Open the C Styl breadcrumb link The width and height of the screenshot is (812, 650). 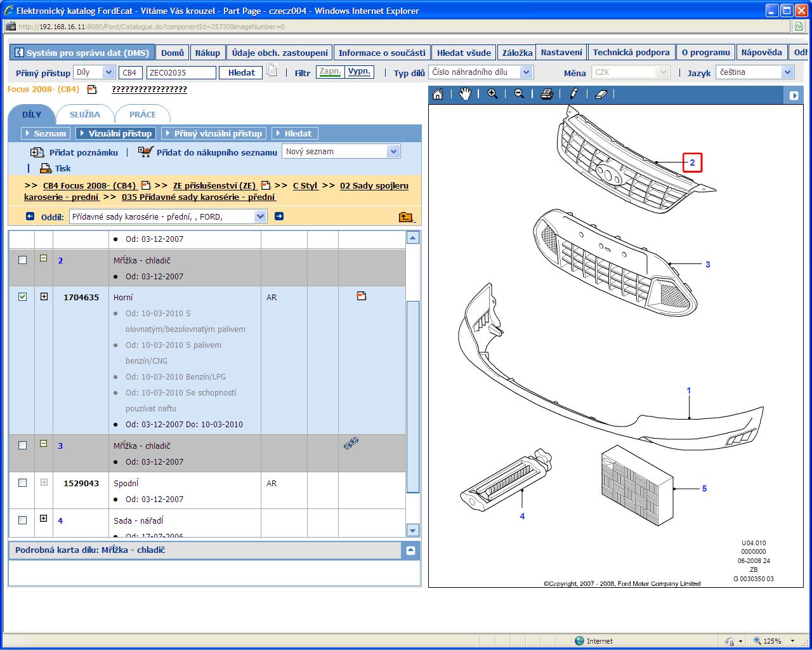(304, 186)
